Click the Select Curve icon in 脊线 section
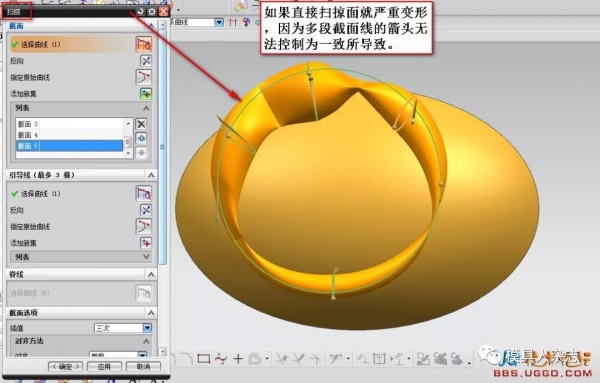 [144, 293]
